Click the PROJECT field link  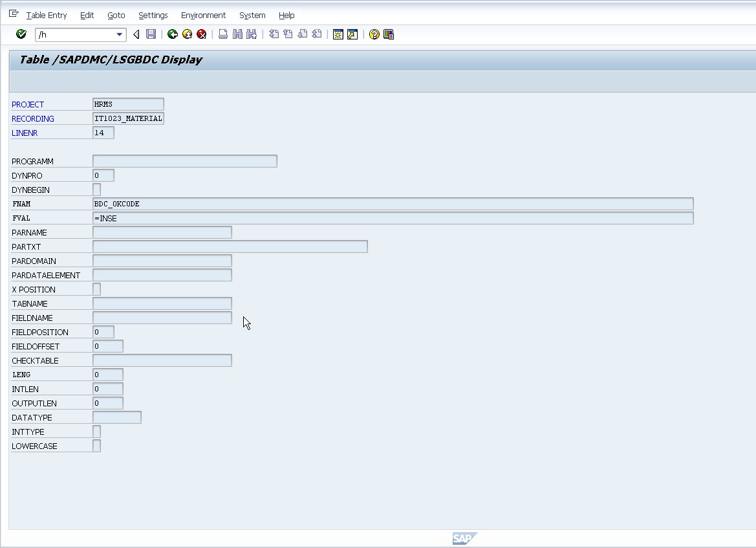click(28, 104)
